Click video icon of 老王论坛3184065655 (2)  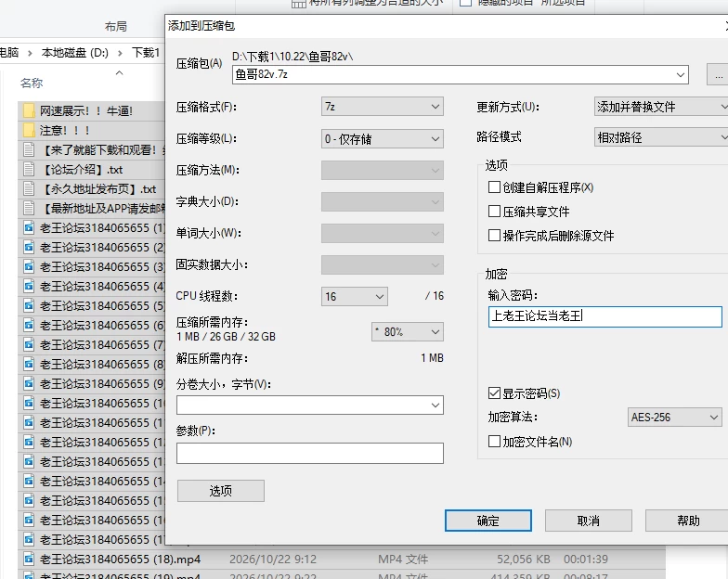click(x=29, y=247)
